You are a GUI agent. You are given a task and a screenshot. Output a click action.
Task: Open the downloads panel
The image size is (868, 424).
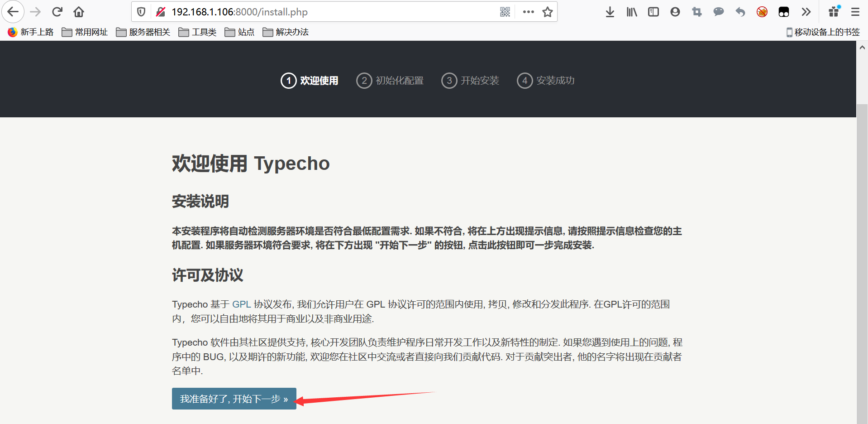pos(610,12)
